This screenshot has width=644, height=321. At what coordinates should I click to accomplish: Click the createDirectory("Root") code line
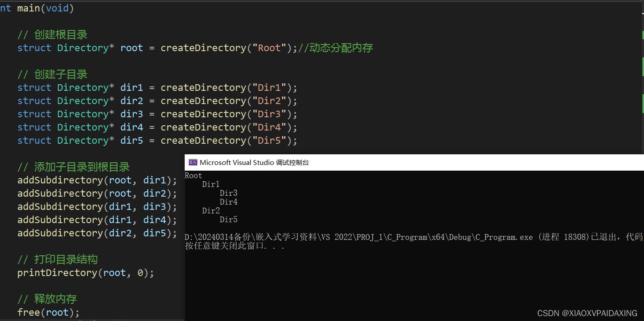pos(158,48)
